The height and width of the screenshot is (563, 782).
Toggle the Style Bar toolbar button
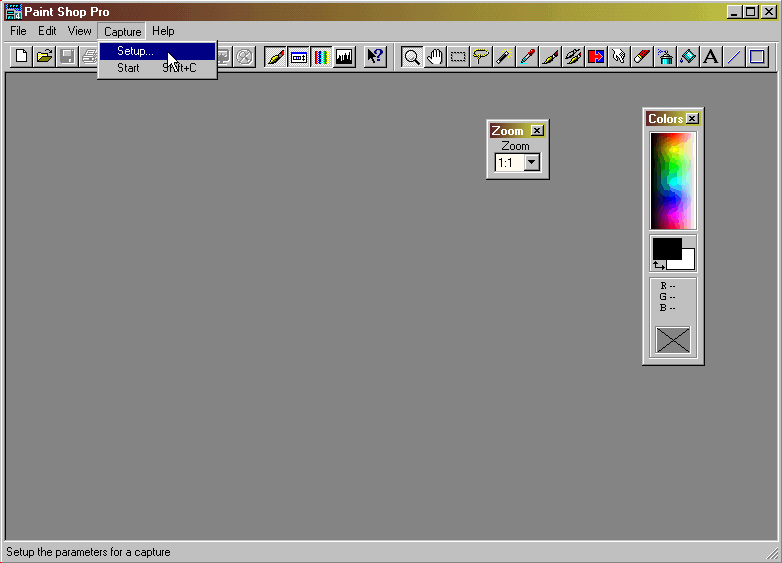point(299,57)
